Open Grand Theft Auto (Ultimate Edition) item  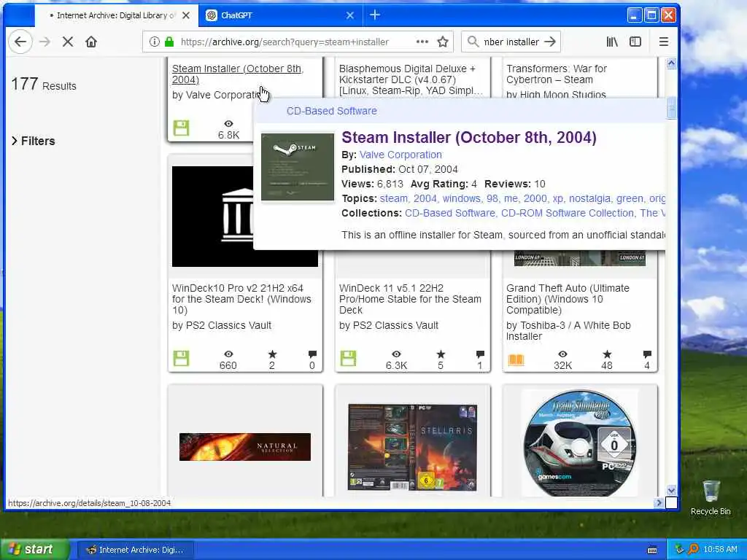(568, 299)
